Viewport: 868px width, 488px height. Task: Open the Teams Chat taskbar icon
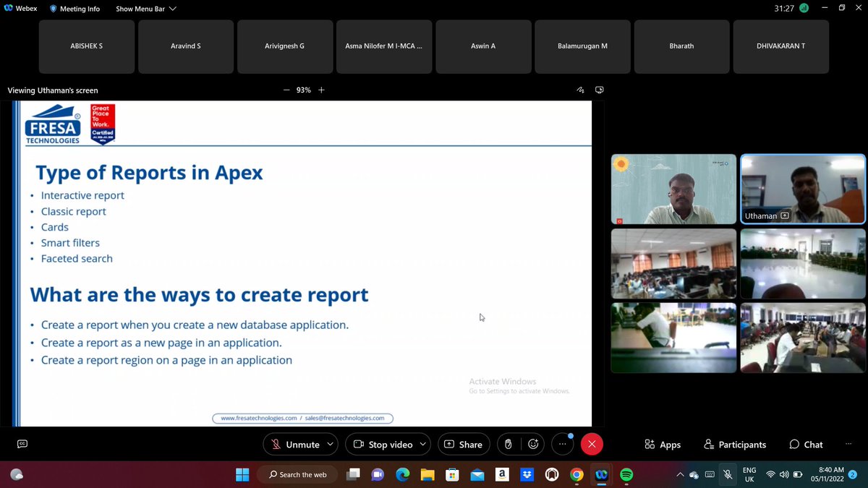pyautogui.click(x=378, y=474)
